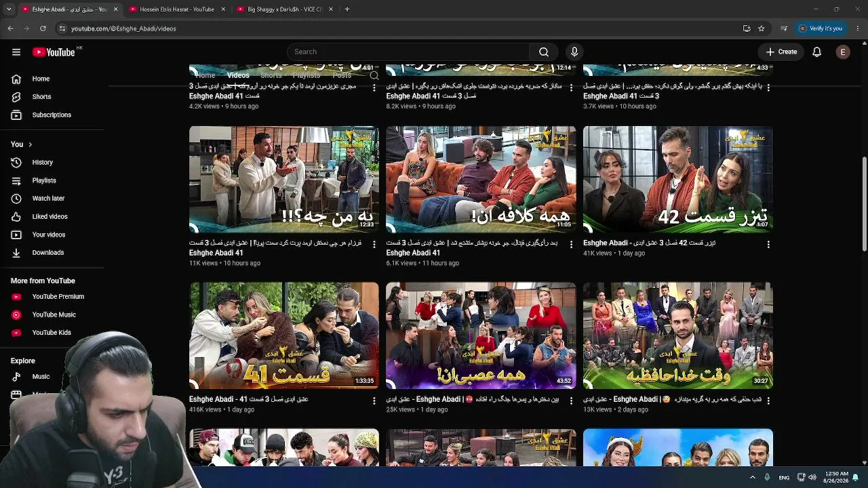
Task: Open the notifications bell
Action: coord(817,52)
